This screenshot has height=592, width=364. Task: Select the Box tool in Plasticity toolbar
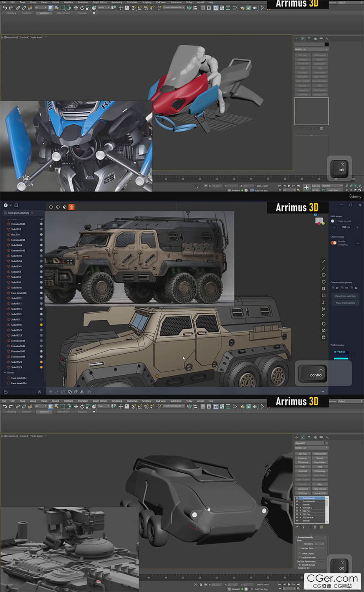pos(323,331)
